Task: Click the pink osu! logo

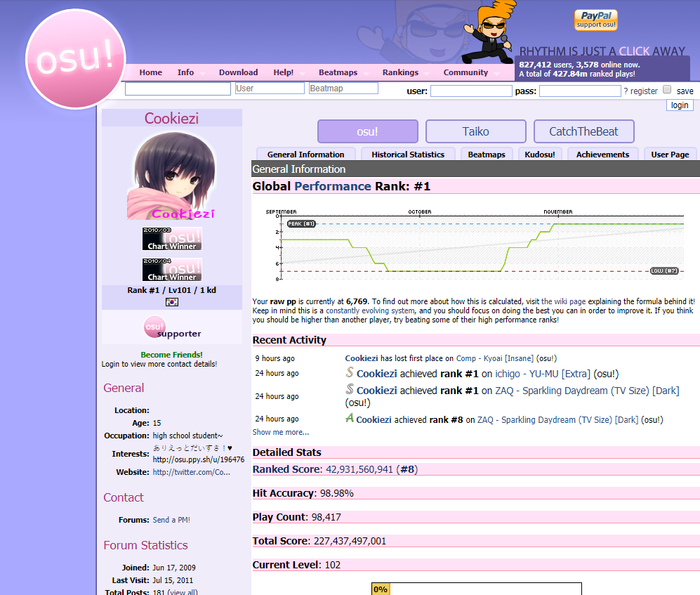Action: (75, 59)
